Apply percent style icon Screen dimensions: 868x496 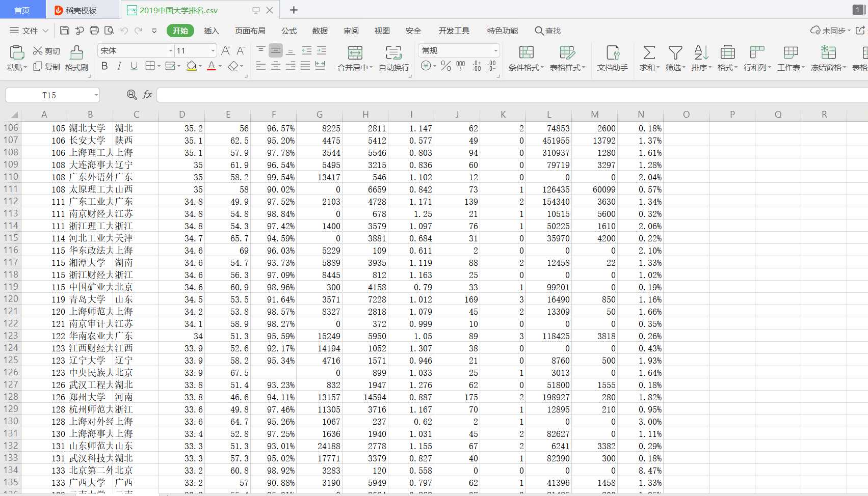(446, 66)
